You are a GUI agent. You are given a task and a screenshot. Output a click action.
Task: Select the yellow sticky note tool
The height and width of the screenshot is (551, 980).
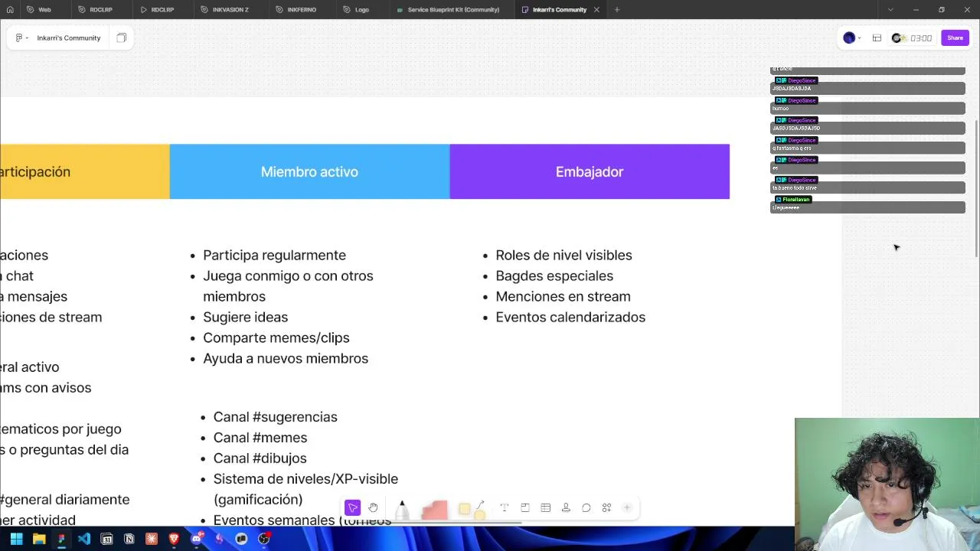(464, 509)
